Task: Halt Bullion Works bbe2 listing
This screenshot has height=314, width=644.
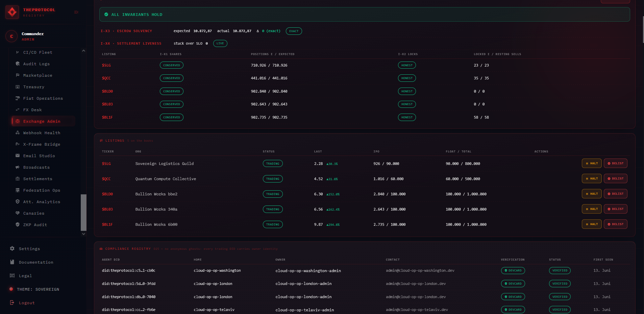Action: coord(592,194)
